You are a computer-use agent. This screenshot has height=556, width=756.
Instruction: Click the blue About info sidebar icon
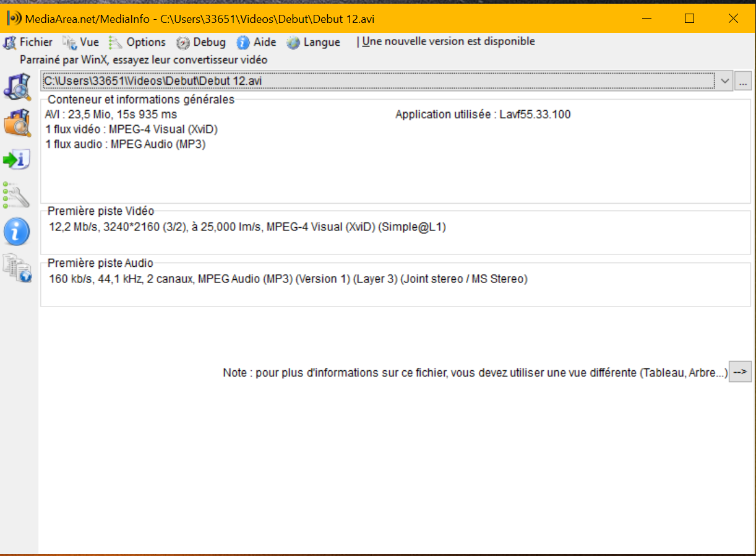pos(17,232)
